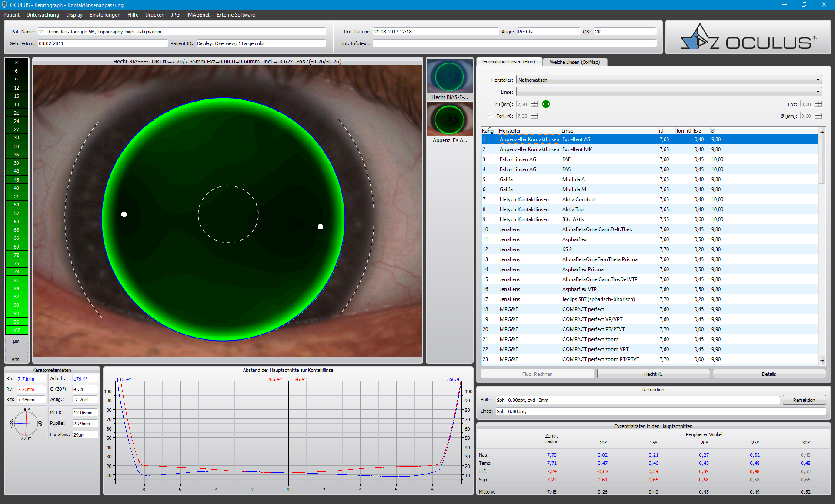Screen dimensions: 835x504
Task: Click the keratometer axis compass diagram
Action: (x=26, y=424)
